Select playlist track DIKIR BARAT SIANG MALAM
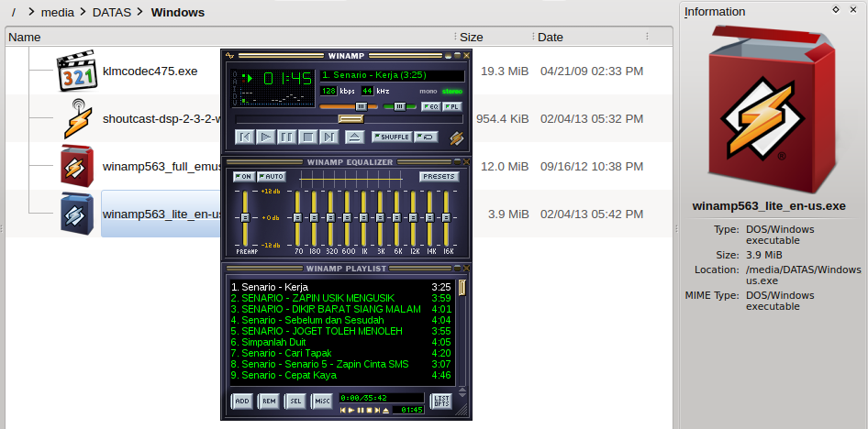This screenshot has height=429, width=868. tap(341, 309)
